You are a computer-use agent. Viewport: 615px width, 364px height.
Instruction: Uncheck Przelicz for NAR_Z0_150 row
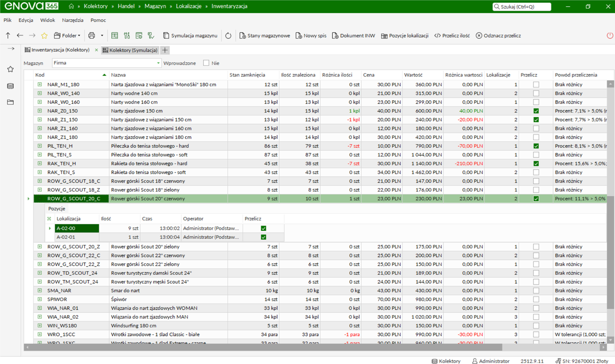(x=536, y=111)
